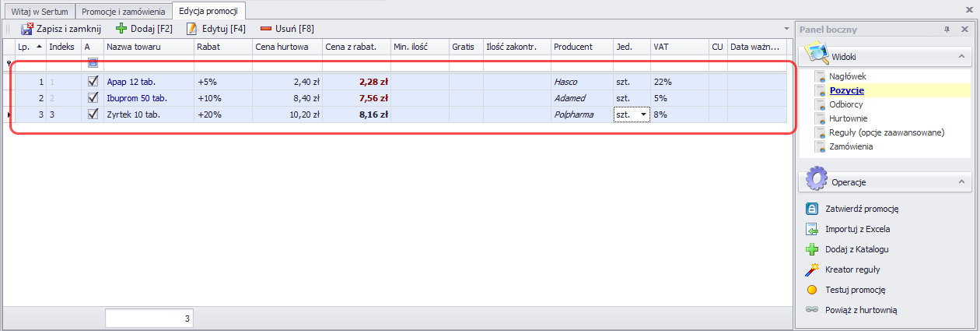
Task: Click Powiąż z hurtownią link
Action: (x=861, y=310)
